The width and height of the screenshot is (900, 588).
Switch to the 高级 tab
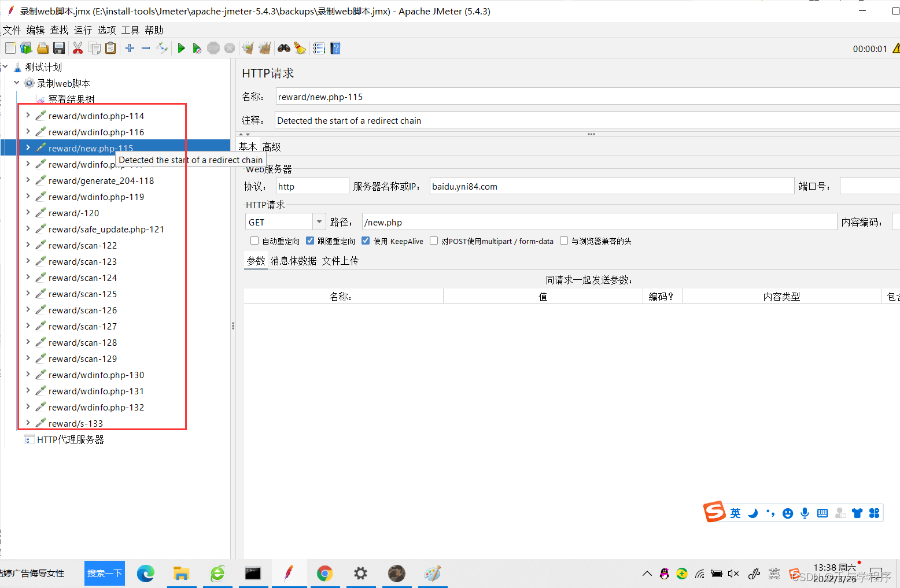tap(271, 147)
